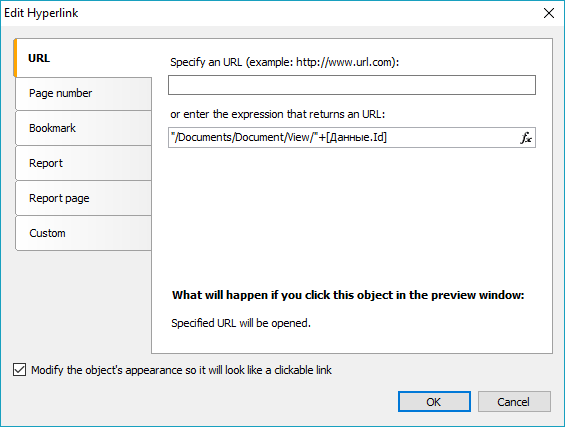This screenshot has height=427, width=565.
Task: Select the Custom hyperlink tab
Action: (83, 233)
